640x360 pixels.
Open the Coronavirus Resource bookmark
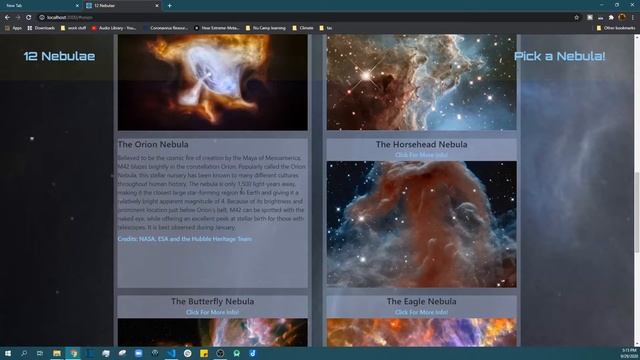pos(166,28)
